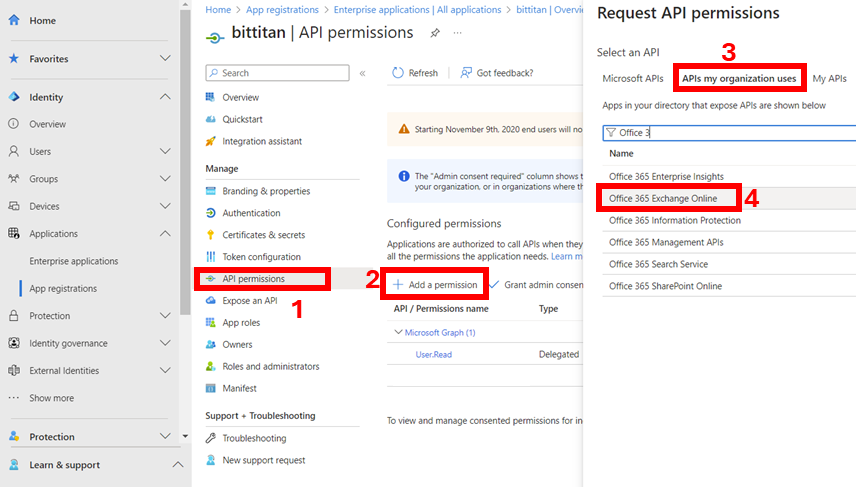The width and height of the screenshot is (856, 487).
Task: Switch to My APIs tab
Action: point(829,79)
